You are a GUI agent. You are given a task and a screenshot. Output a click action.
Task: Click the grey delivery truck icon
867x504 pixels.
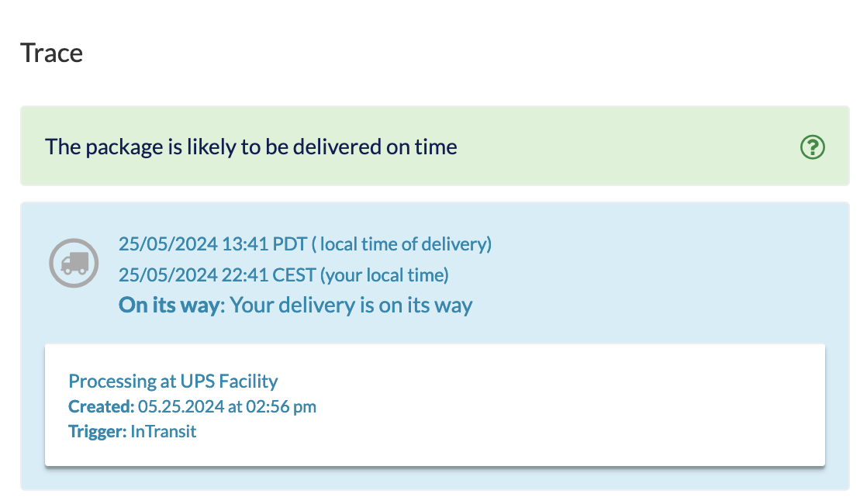(x=74, y=263)
